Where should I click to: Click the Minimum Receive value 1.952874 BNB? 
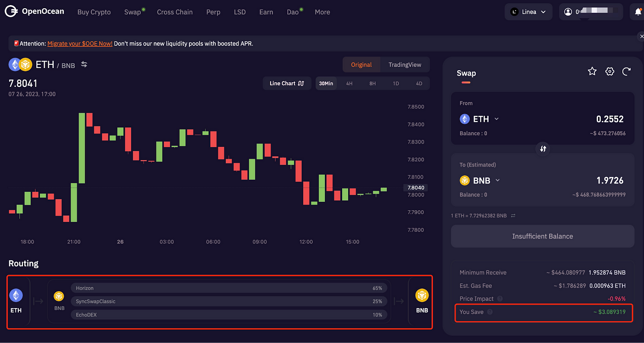(607, 273)
